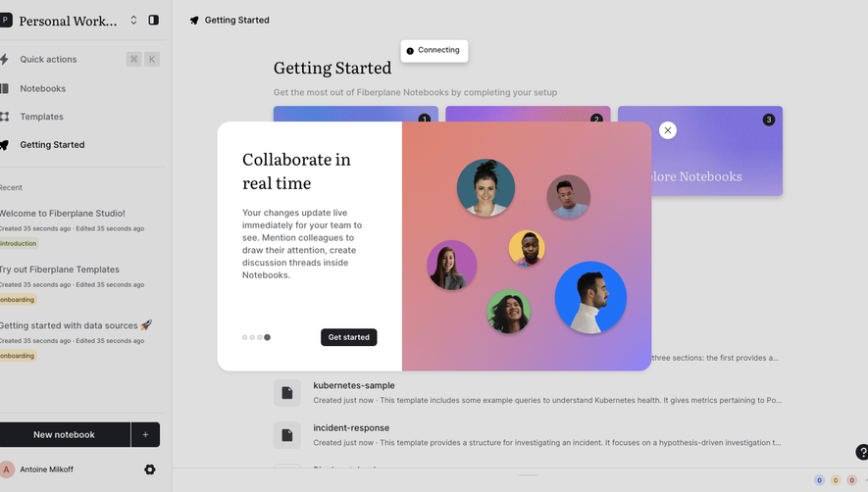Screen dimensions: 868x492
Task: Toggle the sidebar collapse icon
Action: [154, 20]
